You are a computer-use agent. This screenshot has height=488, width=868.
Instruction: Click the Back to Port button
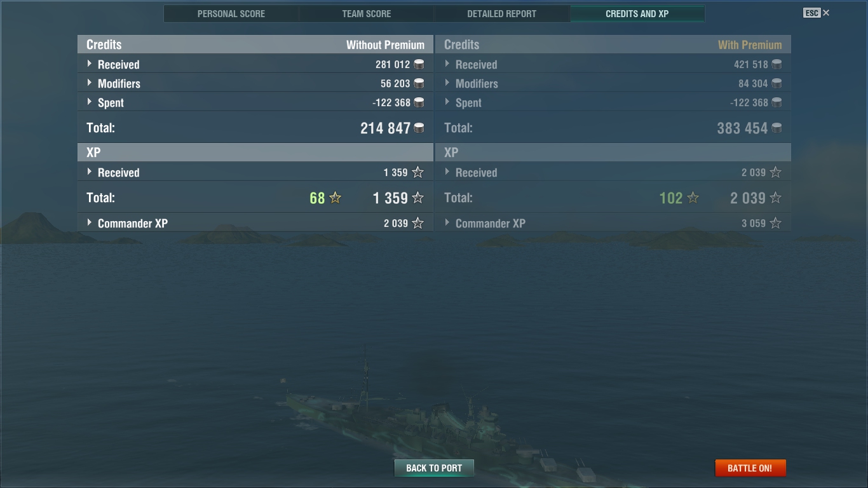[434, 468]
